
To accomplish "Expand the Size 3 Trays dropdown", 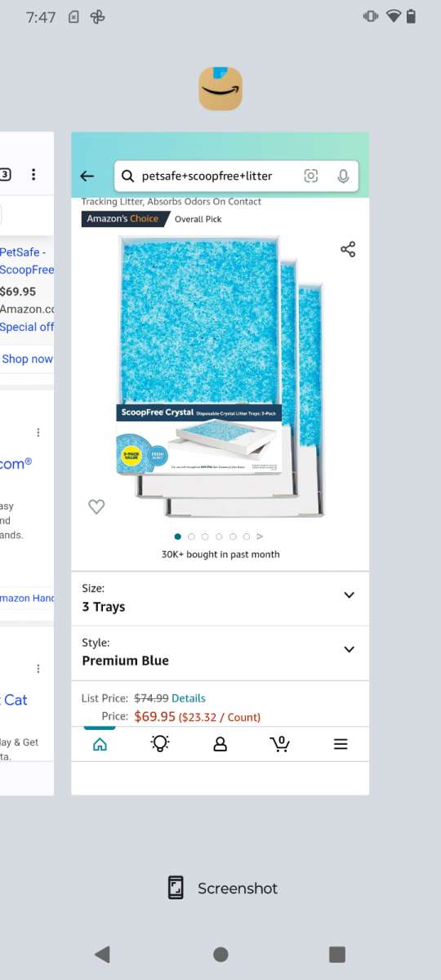I will click(x=220, y=599).
